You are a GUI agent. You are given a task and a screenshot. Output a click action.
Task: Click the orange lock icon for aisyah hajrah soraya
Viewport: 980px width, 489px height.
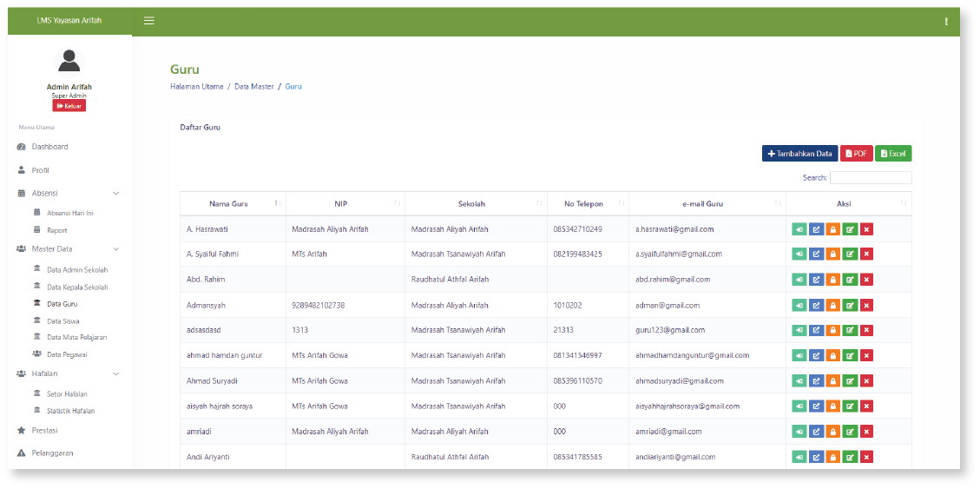pos(833,406)
